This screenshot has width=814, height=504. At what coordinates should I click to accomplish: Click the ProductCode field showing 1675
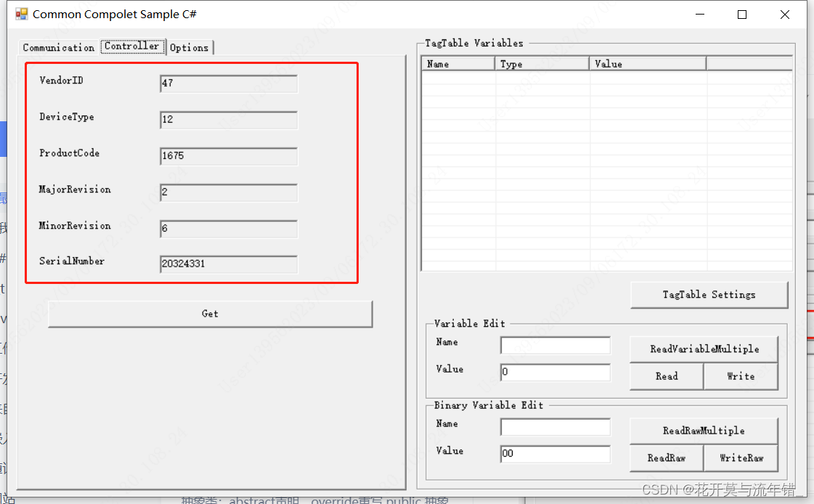point(229,155)
